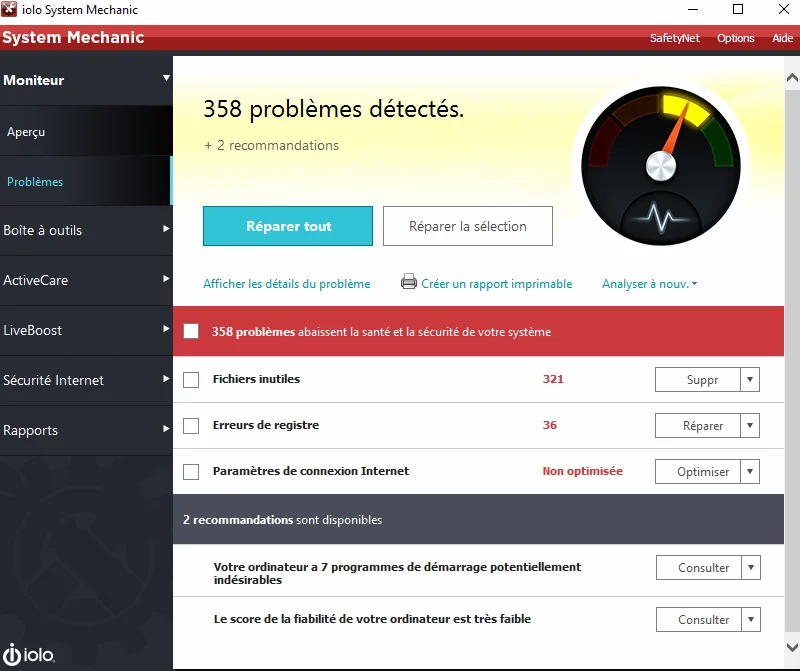Select Aperçu in the sidebar
The width and height of the screenshot is (800, 671).
[86, 132]
